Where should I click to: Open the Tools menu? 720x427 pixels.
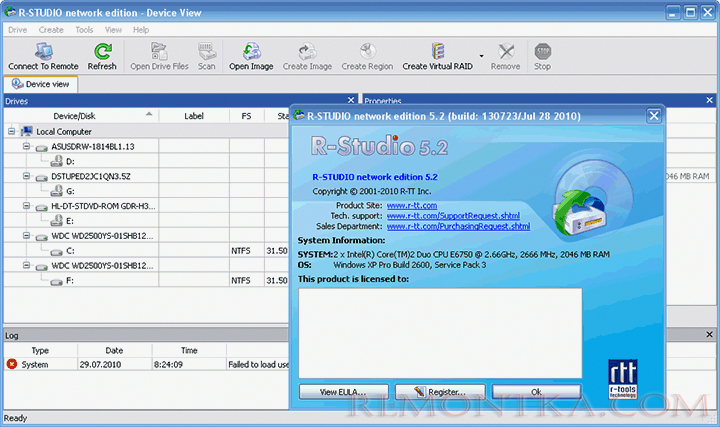click(84, 30)
